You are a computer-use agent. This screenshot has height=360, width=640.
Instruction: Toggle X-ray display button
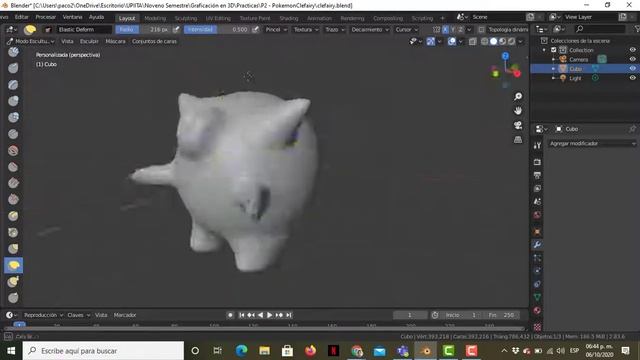click(x=472, y=41)
